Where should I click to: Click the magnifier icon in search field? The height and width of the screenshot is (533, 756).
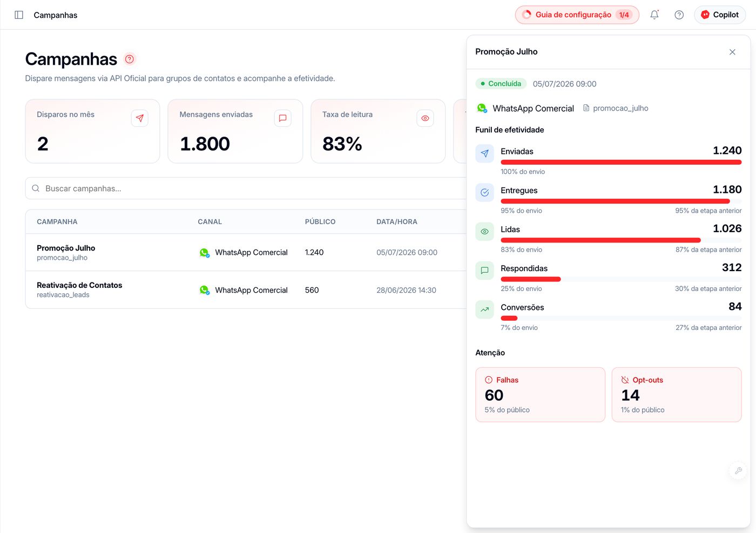click(x=36, y=188)
